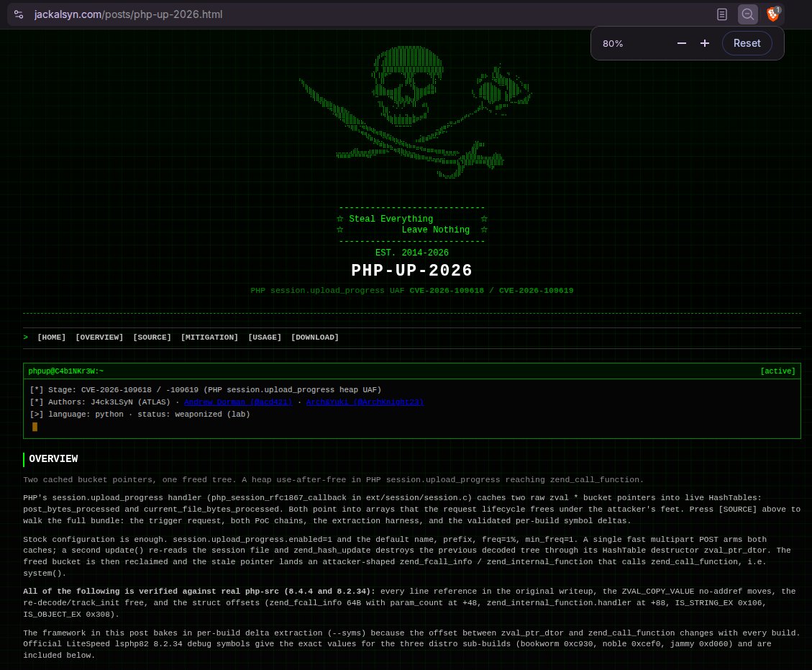This screenshot has height=670, width=812.
Task: Open the site information icon in address bar
Action: pyautogui.click(x=19, y=14)
